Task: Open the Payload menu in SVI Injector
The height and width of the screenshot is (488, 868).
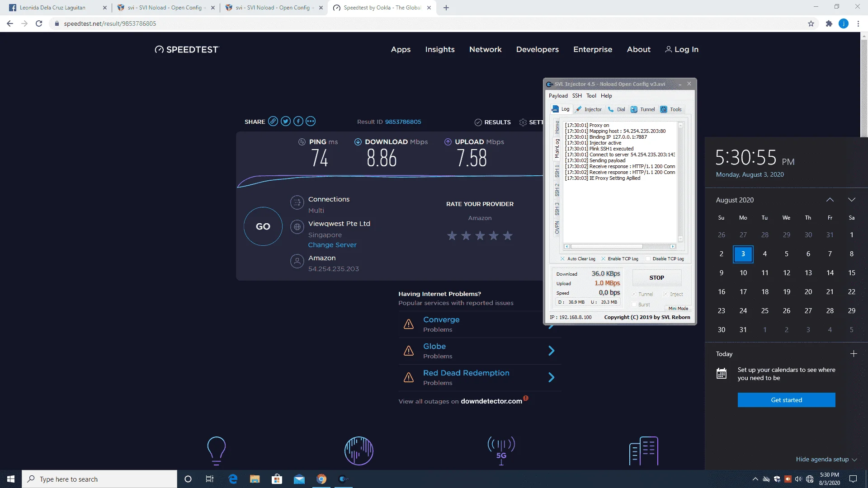Action: tap(558, 96)
